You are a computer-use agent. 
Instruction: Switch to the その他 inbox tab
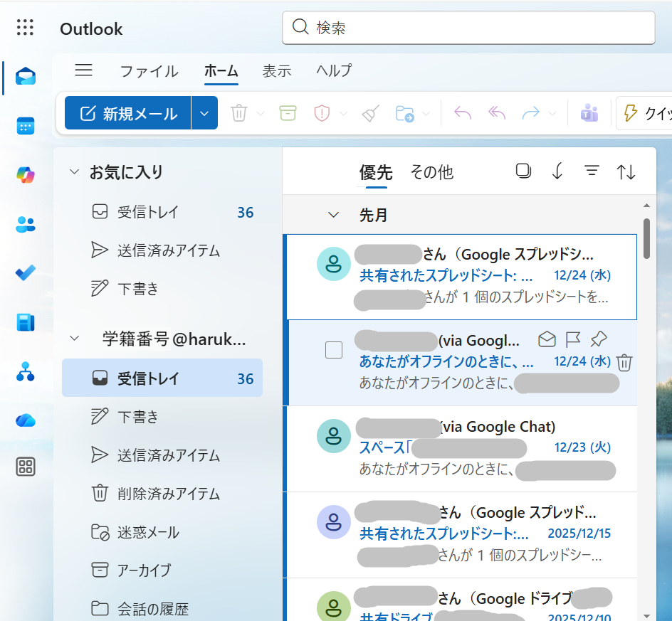pos(431,172)
